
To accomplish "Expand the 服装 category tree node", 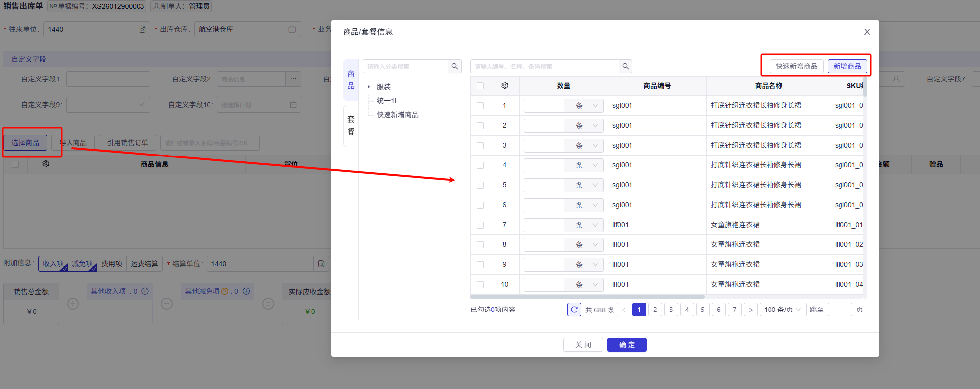I will (x=369, y=87).
